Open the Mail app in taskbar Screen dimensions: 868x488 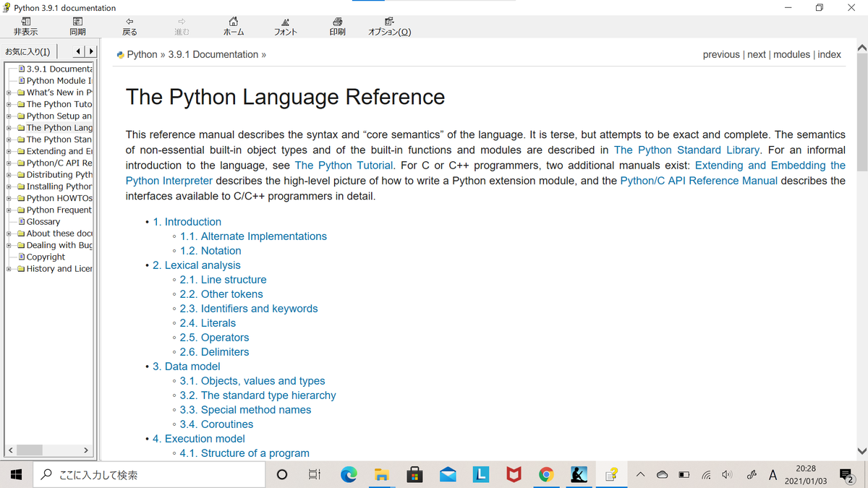448,474
